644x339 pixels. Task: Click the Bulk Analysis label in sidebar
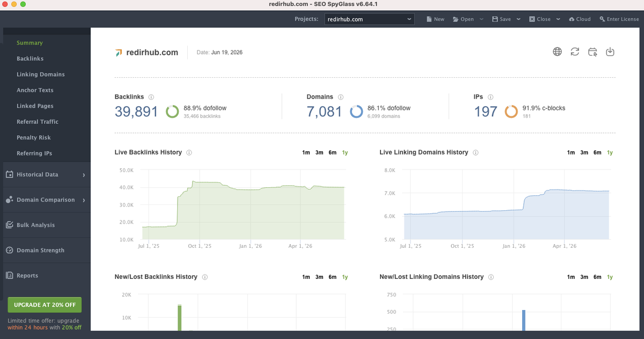point(35,225)
